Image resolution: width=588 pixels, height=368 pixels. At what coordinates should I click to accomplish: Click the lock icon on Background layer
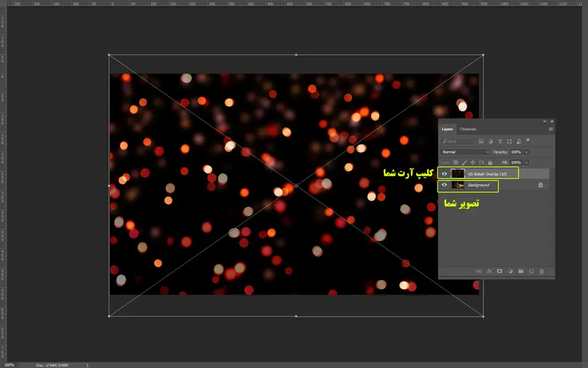(x=540, y=185)
